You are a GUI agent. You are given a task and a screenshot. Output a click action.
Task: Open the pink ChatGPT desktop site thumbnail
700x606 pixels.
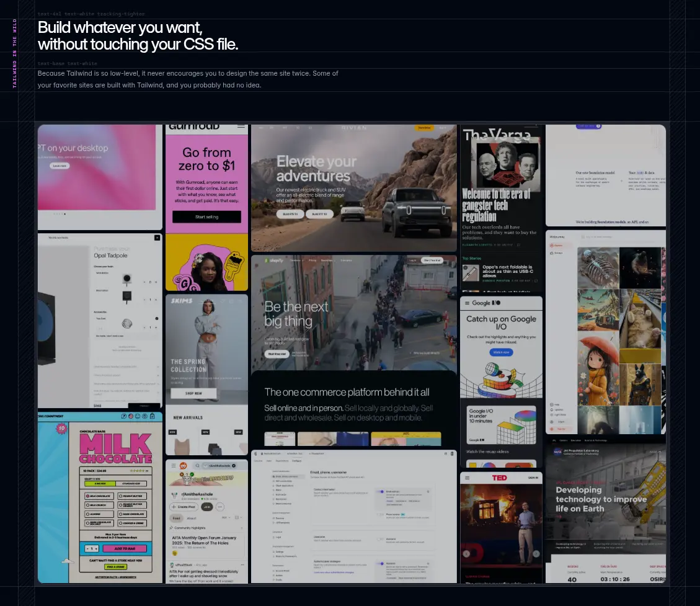point(100,177)
